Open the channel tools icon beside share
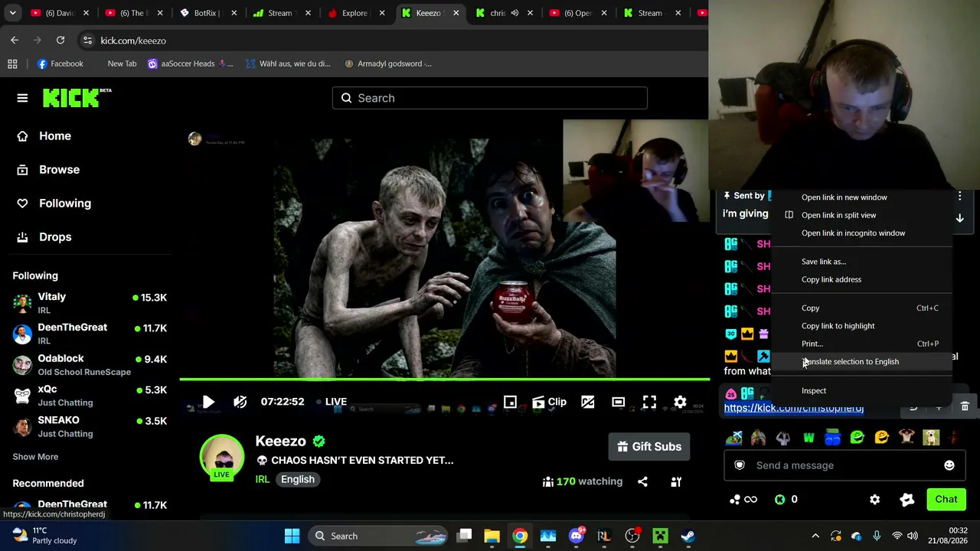 click(x=676, y=481)
